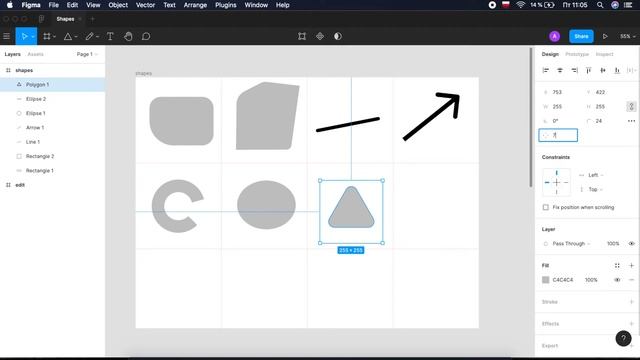
Task: Open the Pass Through blend mode dropdown
Action: coord(571,244)
